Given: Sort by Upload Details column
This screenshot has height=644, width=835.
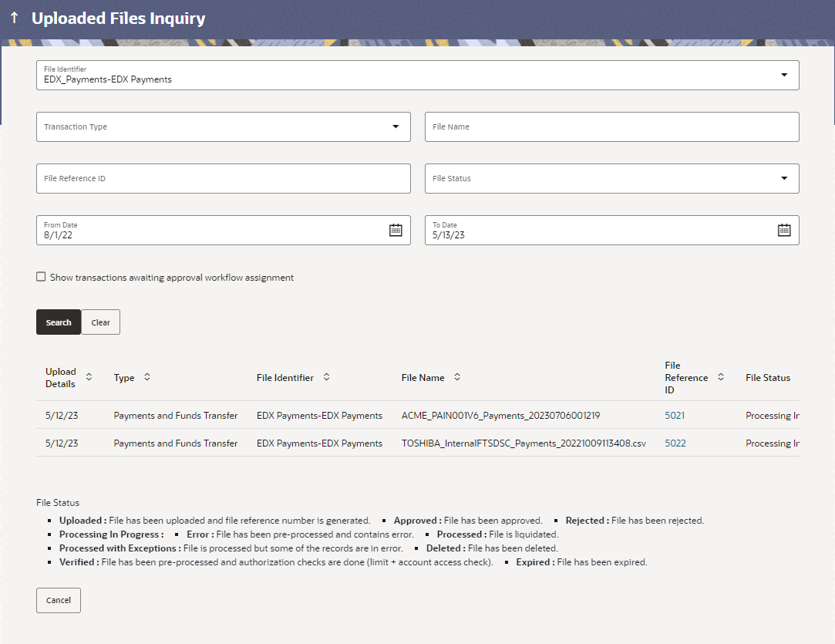Looking at the screenshot, I should tap(89, 377).
